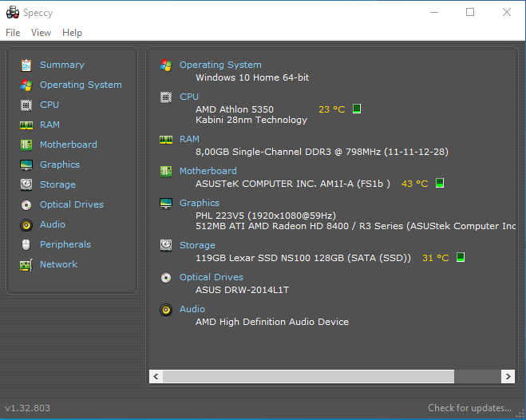The image size is (526, 420).
Task: Click the Graphics heading link in summary
Action: click(x=200, y=203)
